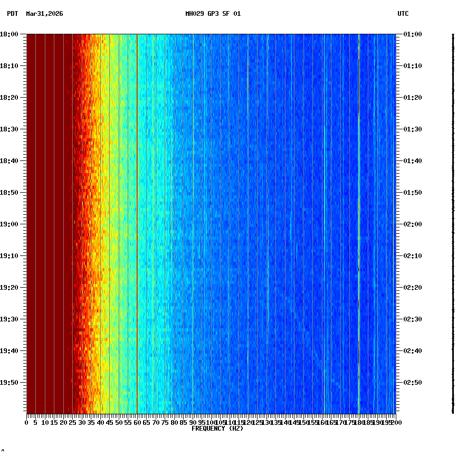Click the 18:00 PDT time label
Viewport: 476px width, 456px height.
[x=11, y=34]
